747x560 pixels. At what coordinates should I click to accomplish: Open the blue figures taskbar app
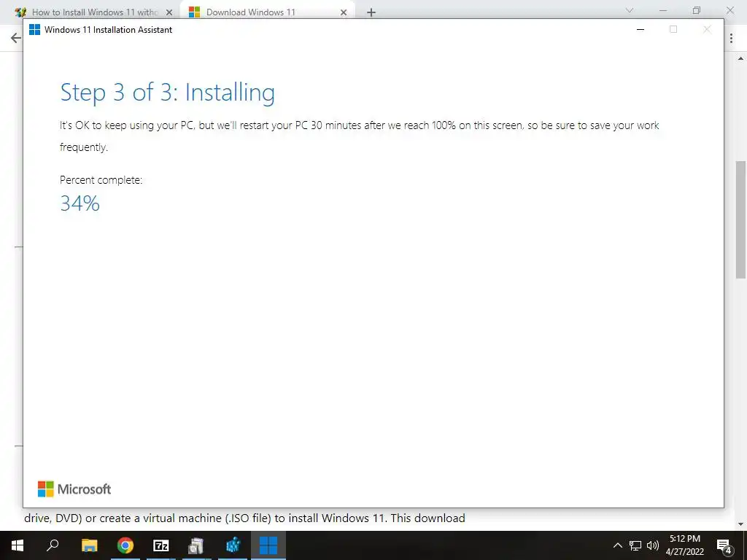coord(233,545)
